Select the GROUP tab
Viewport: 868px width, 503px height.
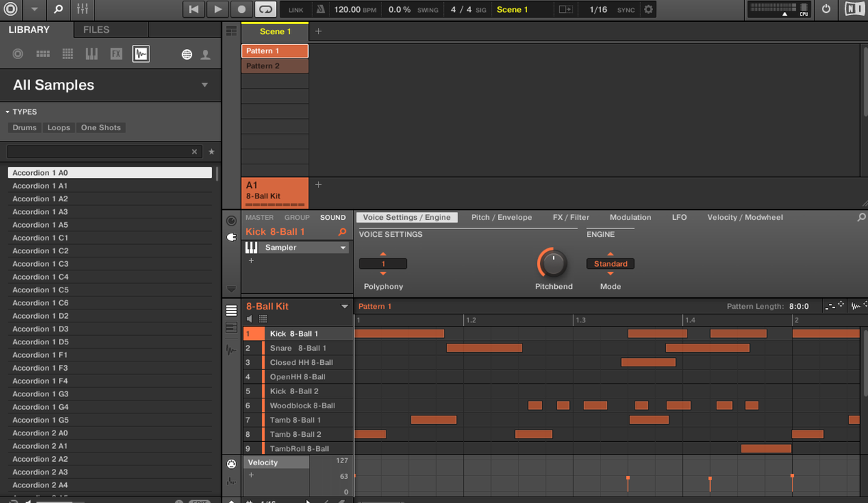point(297,218)
